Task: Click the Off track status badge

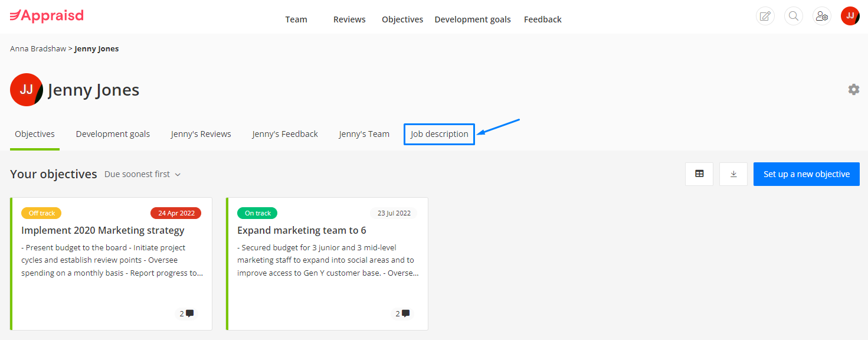Action: tap(41, 213)
